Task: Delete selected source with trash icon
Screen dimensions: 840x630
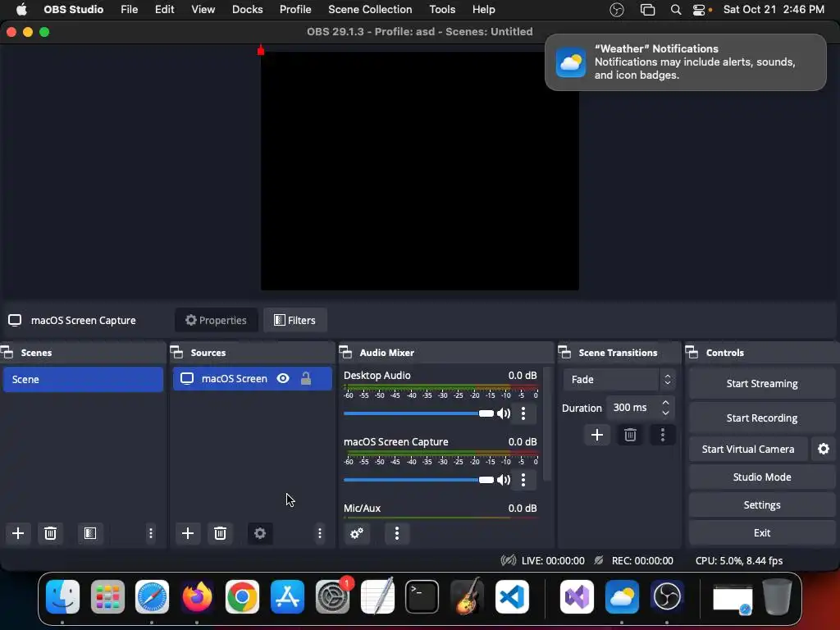Action: [x=220, y=533]
